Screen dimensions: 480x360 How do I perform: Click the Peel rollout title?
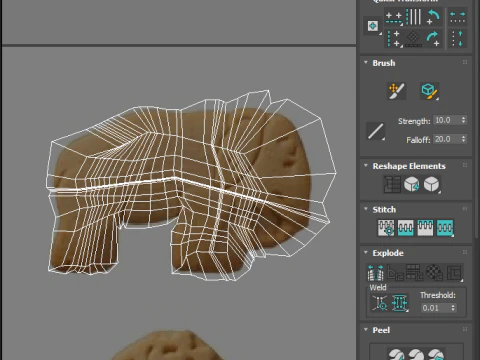[381, 330]
